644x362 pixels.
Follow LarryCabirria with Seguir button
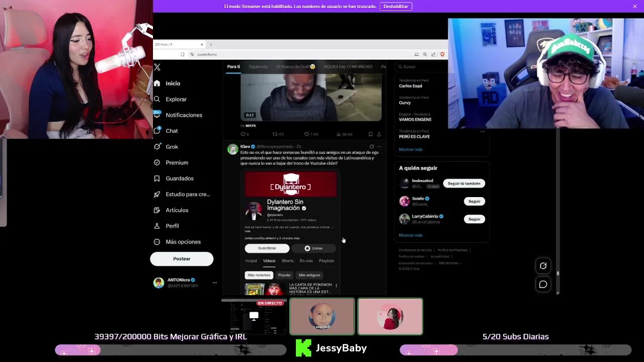(474, 219)
